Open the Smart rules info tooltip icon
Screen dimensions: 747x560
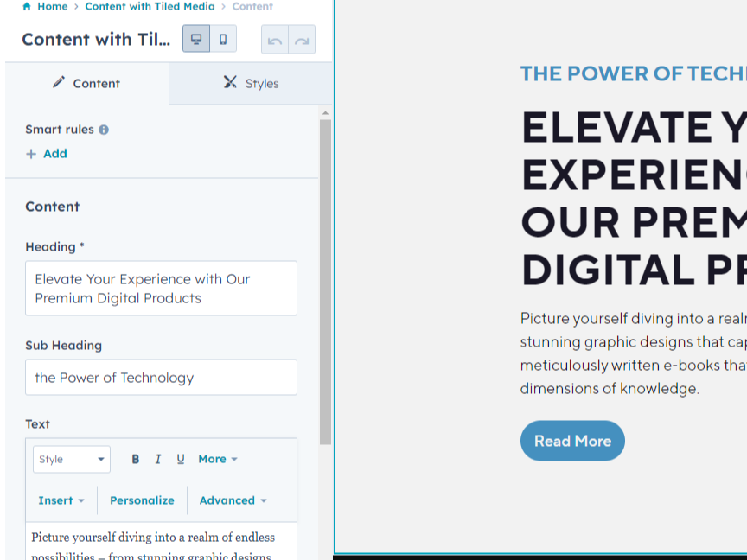(x=104, y=130)
